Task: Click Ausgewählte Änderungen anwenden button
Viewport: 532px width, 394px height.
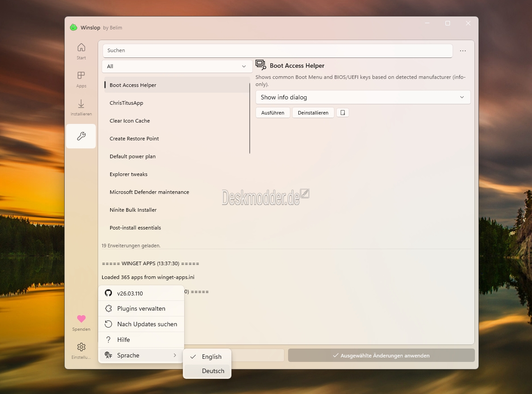Action: tap(381, 356)
